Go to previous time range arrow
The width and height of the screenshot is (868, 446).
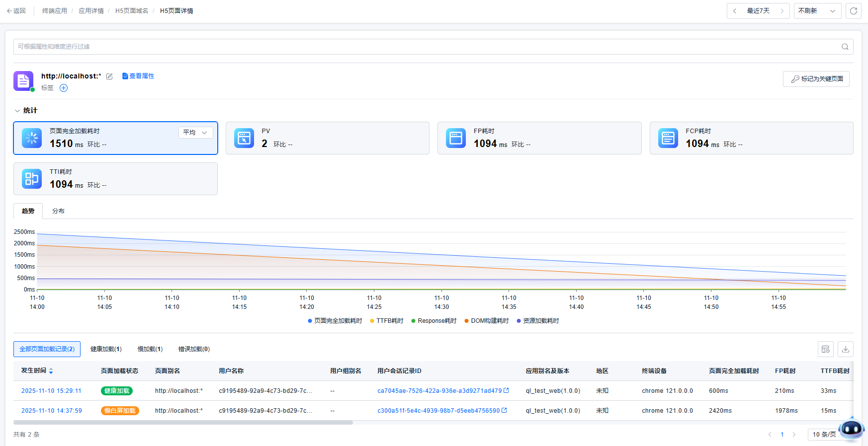click(x=735, y=11)
